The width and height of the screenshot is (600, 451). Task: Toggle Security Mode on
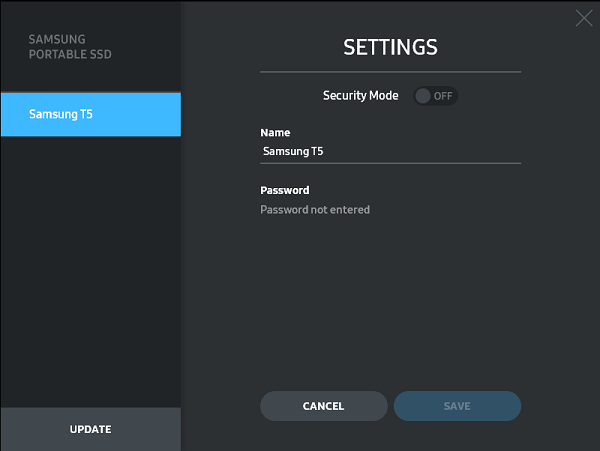(x=435, y=96)
